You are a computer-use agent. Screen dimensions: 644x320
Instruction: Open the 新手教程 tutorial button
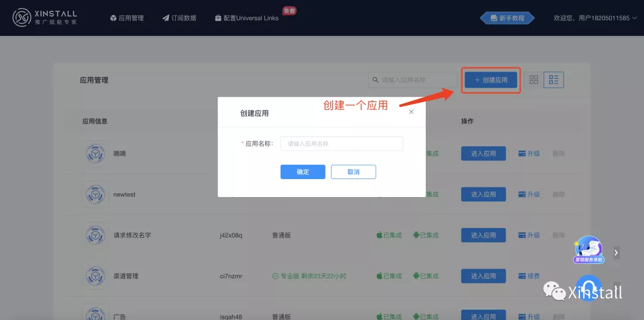click(x=507, y=18)
